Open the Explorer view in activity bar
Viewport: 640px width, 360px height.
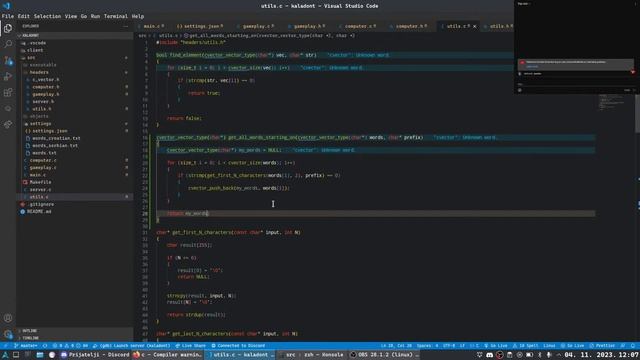[8, 28]
